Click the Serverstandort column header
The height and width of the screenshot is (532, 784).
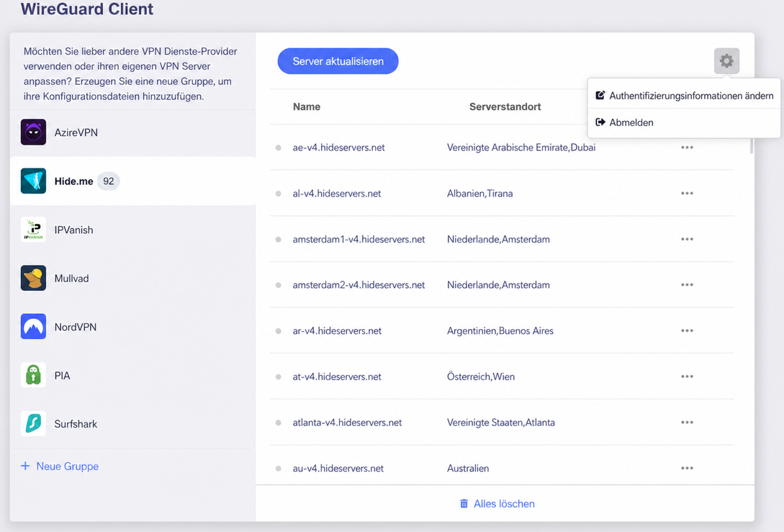click(505, 107)
